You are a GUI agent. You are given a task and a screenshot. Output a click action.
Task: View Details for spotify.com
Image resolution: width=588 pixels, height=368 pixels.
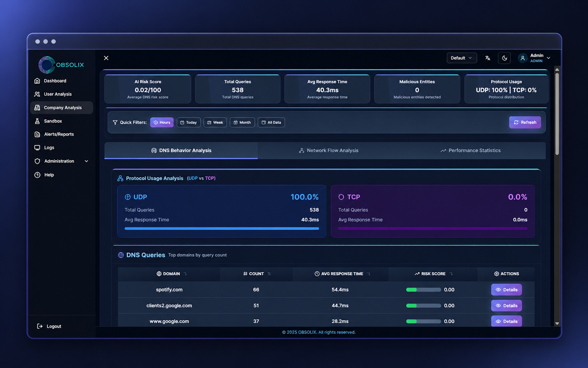[x=506, y=290]
